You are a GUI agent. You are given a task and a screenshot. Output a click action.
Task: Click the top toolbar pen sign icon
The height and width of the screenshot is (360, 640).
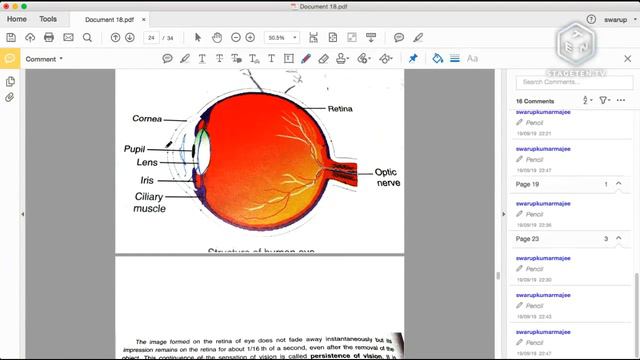click(x=418, y=38)
